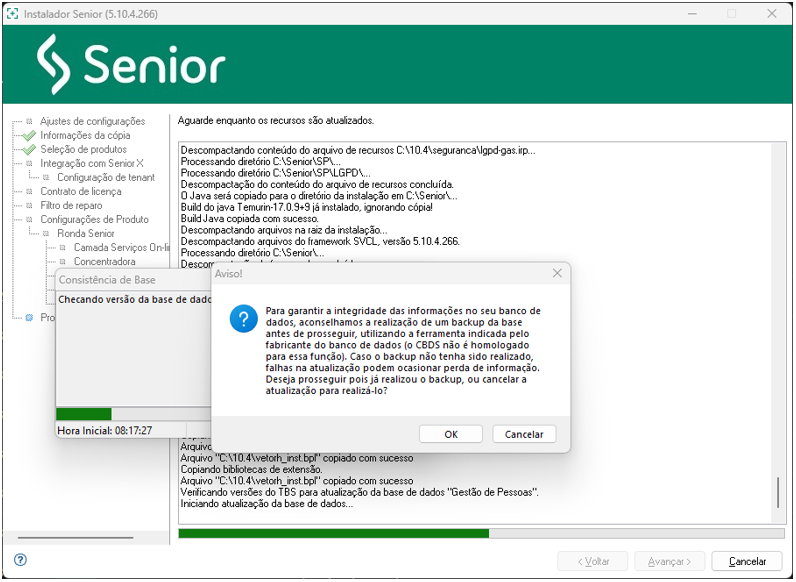Click the Consistência de Base progress bar
This screenshot has height=582, width=796.
[133, 413]
